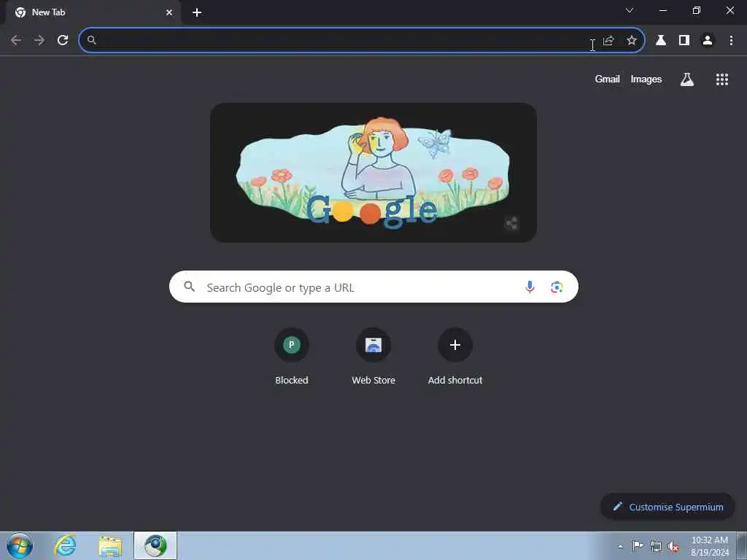Click Customise Supermium button
The width and height of the screenshot is (747, 560).
click(x=668, y=507)
